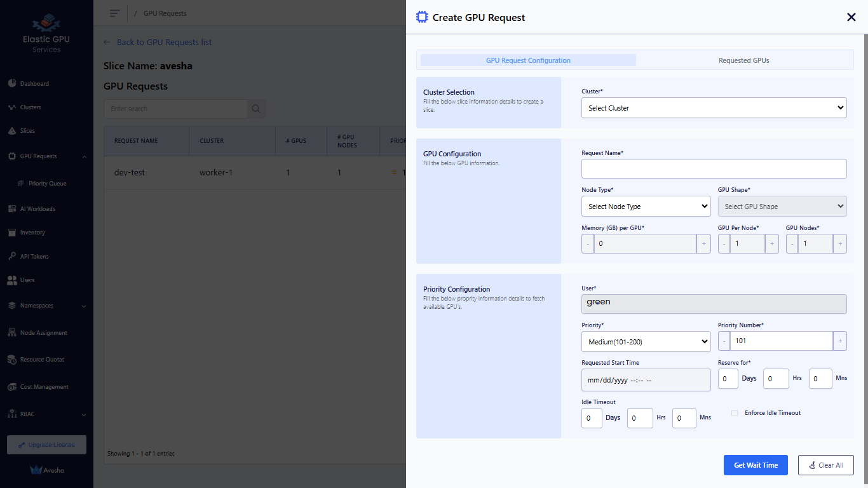Open the Inventory sidebar icon
Image resolution: width=868 pixels, height=488 pixels.
[x=12, y=233]
